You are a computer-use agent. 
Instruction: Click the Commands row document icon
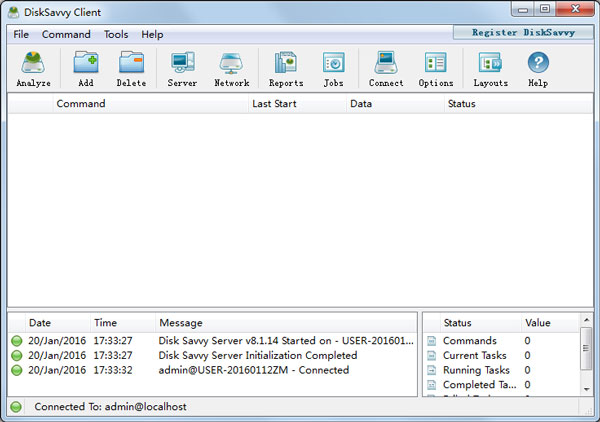431,341
